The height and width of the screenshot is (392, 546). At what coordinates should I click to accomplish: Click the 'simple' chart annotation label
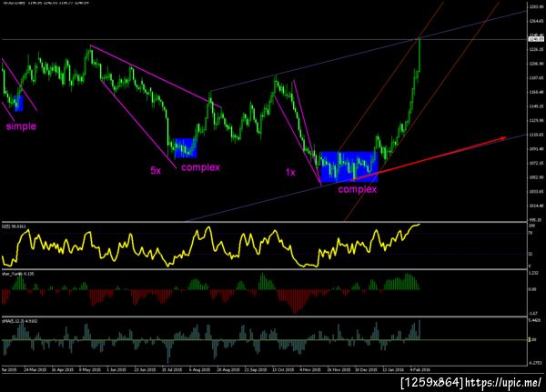point(21,126)
